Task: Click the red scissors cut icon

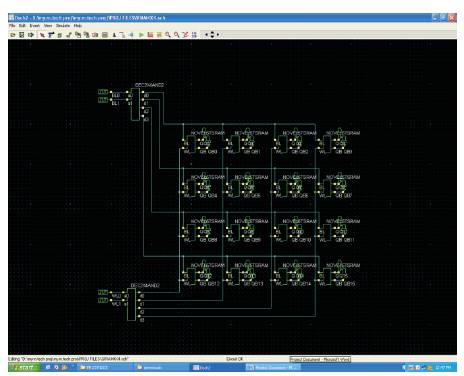Action: 186,35
